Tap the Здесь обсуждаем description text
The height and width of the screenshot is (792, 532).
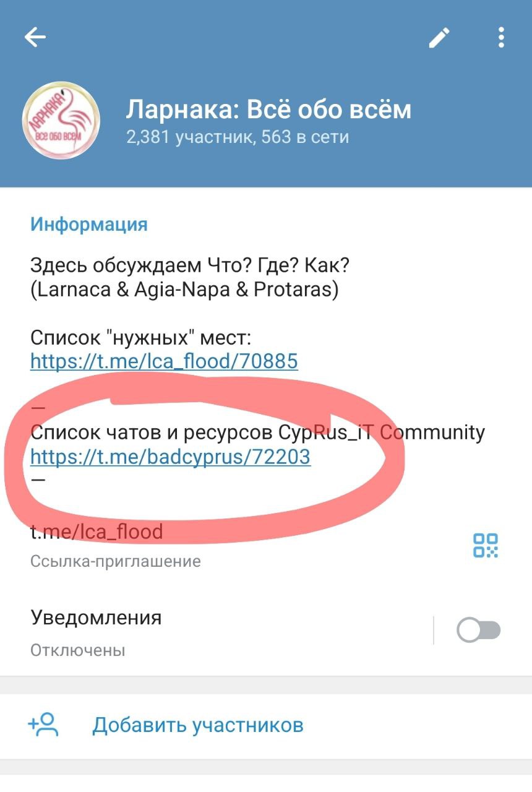tap(190, 278)
